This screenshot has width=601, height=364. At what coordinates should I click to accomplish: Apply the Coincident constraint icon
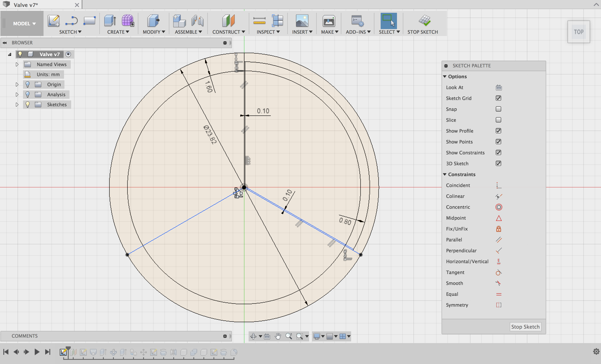tap(498, 185)
